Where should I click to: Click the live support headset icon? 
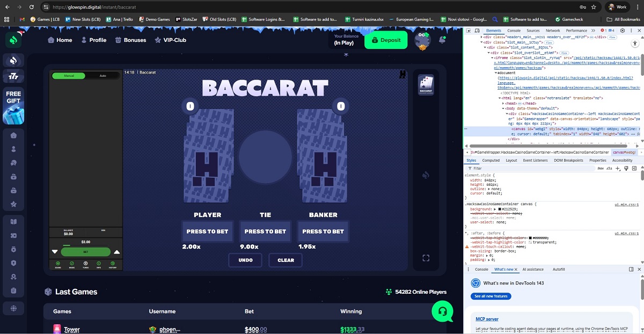442,311
